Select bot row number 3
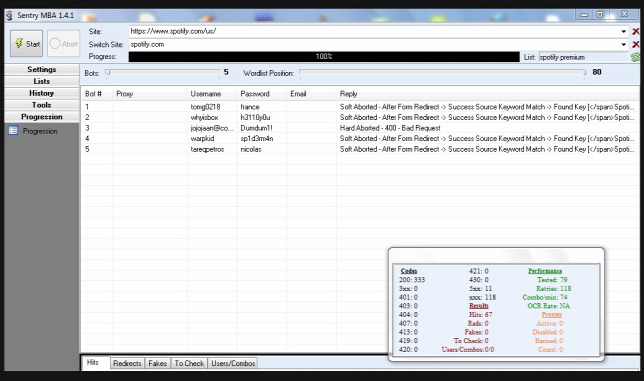This screenshot has width=644, height=381. (360, 128)
